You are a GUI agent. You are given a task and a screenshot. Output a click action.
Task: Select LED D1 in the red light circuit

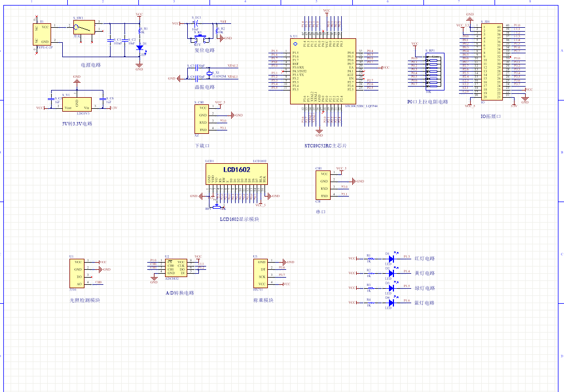[x=391, y=258]
